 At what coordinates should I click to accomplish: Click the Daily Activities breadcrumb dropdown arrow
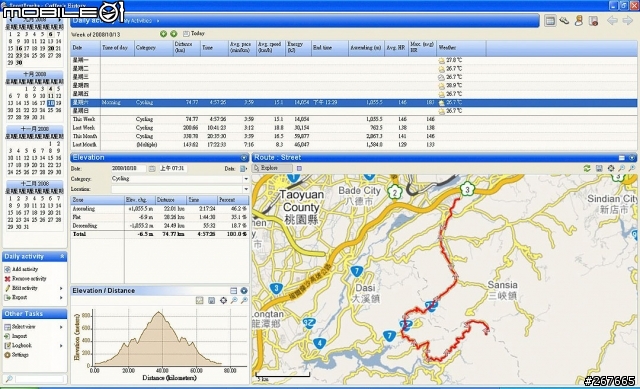coord(158,21)
